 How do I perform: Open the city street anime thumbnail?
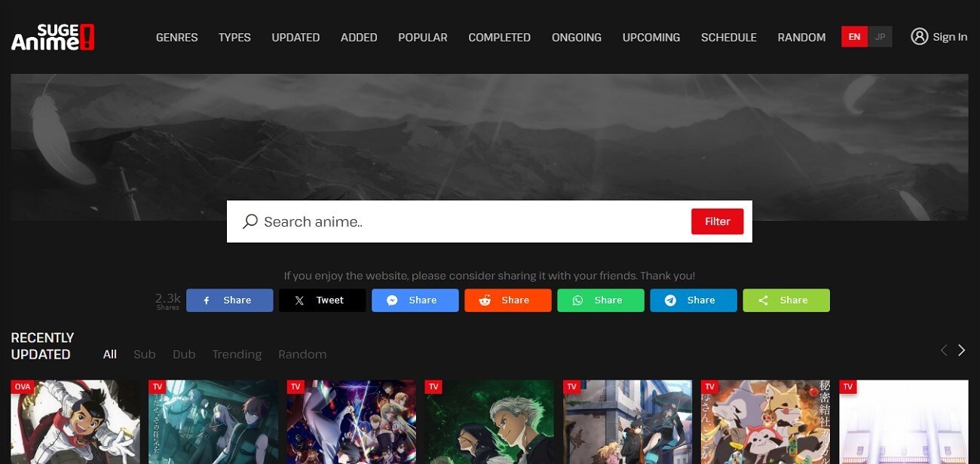click(x=627, y=422)
